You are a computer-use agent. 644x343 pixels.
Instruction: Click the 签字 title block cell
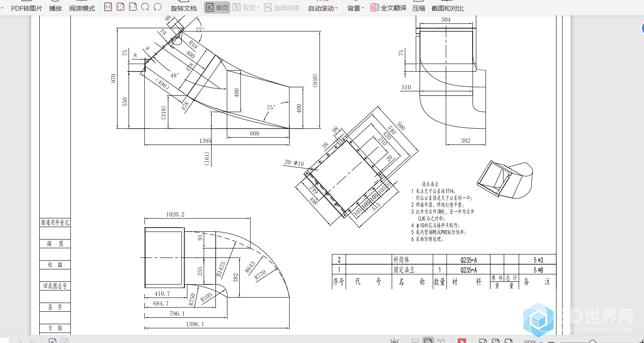pyautogui.click(x=55, y=307)
